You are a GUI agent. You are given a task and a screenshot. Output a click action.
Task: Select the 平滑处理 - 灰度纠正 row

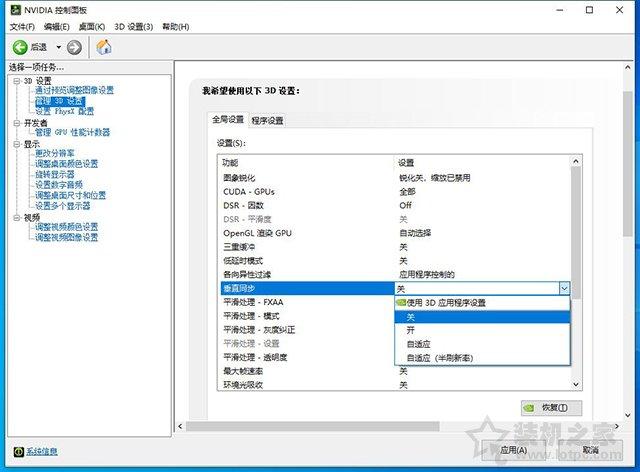pyautogui.click(x=307, y=330)
